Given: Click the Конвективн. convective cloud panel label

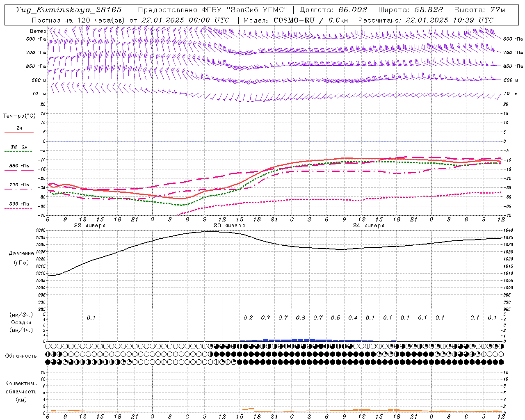Looking at the screenshot, I should pos(21,383).
